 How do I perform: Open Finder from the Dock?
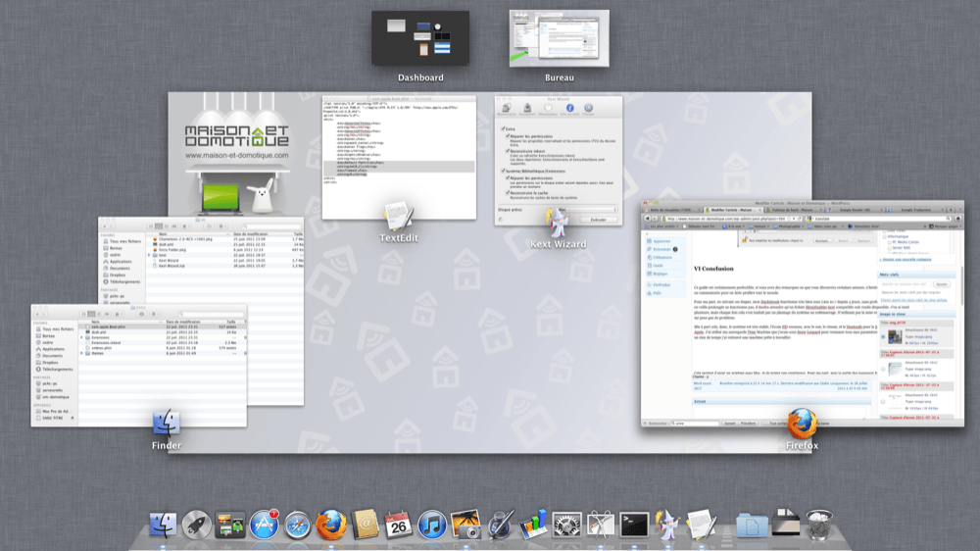(163, 525)
